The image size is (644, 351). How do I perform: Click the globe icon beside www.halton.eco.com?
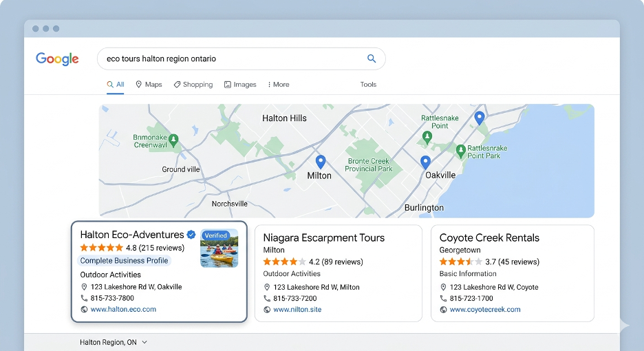click(84, 310)
